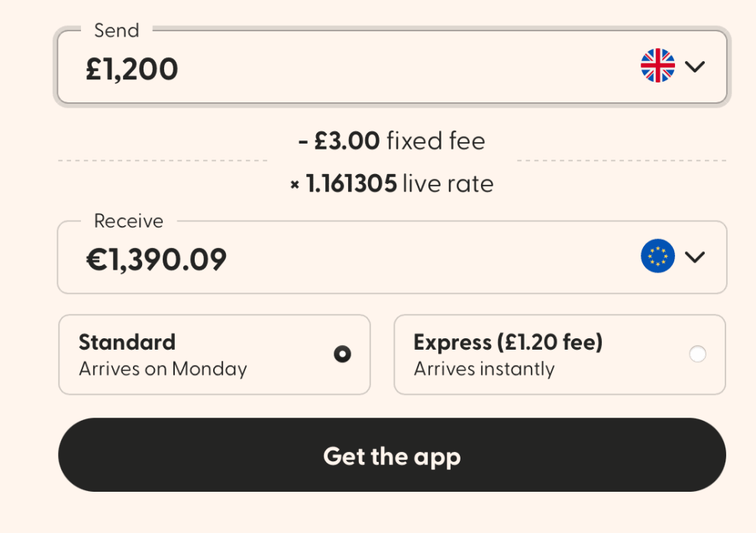Image resolution: width=756 pixels, height=533 pixels.
Task: Select the Express delivery radio button
Action: [x=697, y=354]
